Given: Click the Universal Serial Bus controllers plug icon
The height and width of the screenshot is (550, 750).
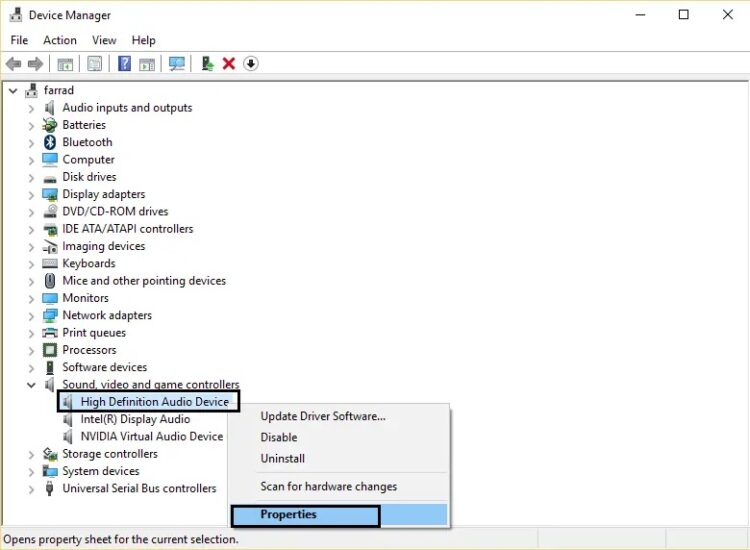Looking at the screenshot, I should pyautogui.click(x=49, y=488).
